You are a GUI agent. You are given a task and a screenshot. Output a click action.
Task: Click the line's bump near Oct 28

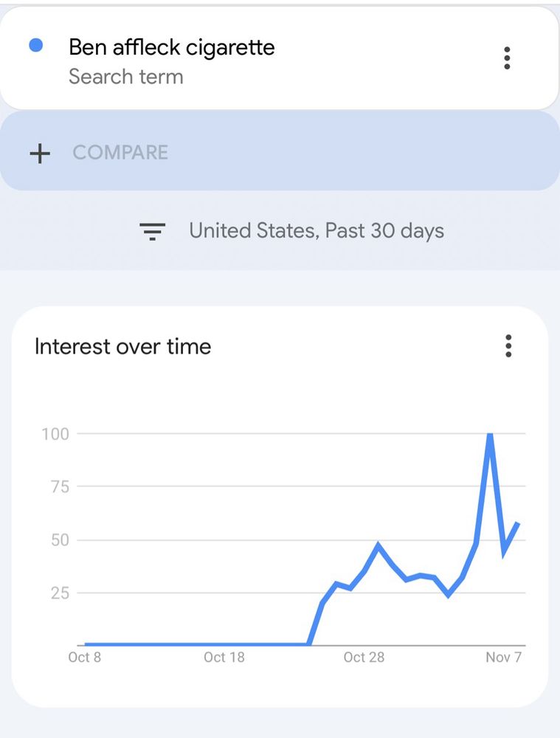tap(378, 546)
